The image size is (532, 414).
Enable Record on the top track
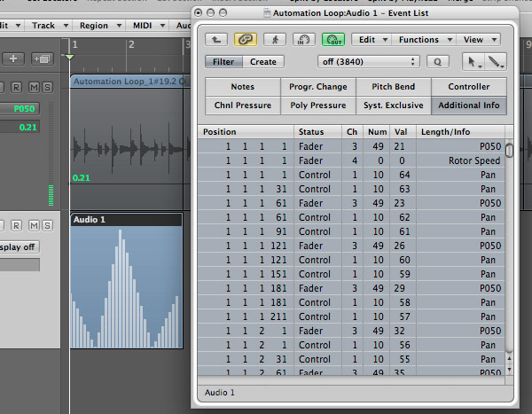pyautogui.click(x=16, y=88)
